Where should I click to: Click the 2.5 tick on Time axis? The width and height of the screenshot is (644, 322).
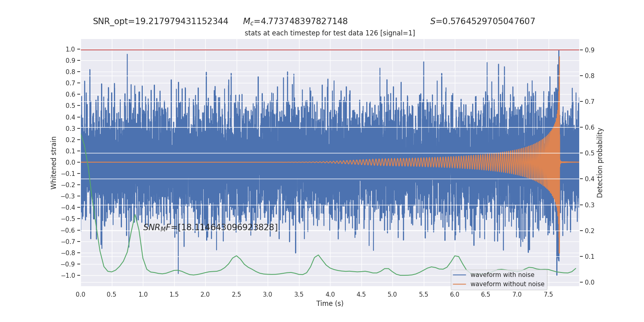(236, 294)
